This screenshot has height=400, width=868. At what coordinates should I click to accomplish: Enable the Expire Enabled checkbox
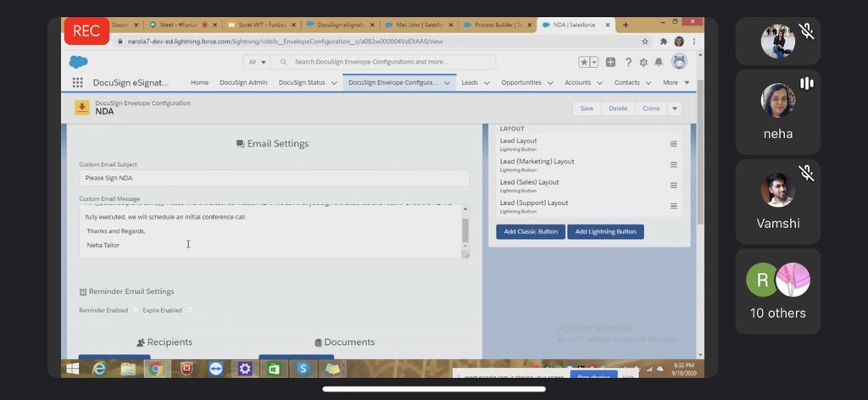pyautogui.click(x=189, y=310)
